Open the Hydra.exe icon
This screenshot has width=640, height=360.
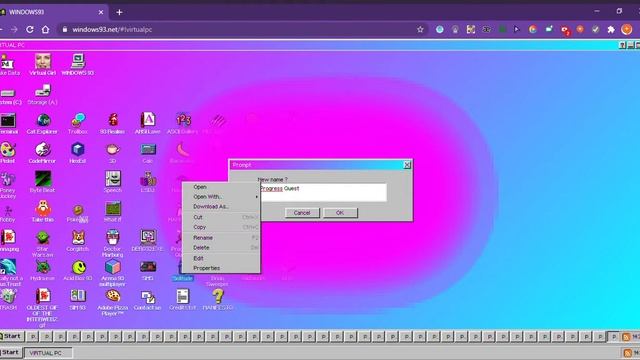tap(42, 270)
